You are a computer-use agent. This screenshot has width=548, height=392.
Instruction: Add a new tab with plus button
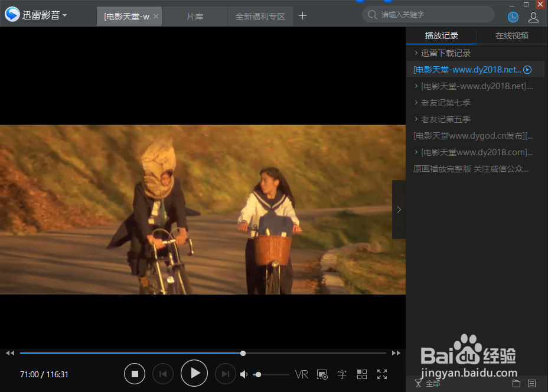(303, 16)
